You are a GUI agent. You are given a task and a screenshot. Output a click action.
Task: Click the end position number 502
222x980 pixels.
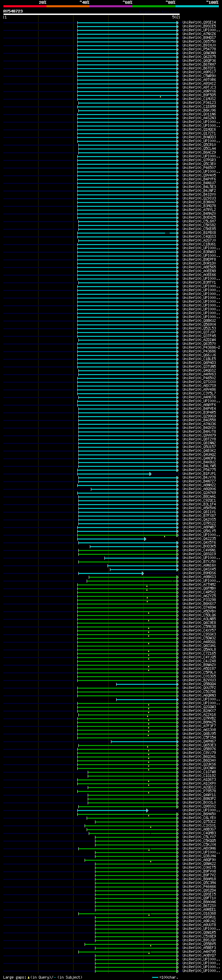(175, 17)
